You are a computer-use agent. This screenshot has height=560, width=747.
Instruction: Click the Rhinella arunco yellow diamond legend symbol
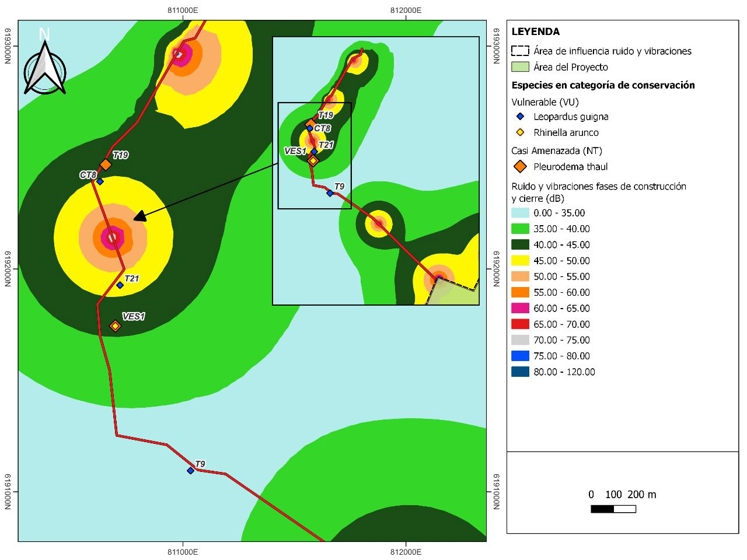click(x=520, y=132)
